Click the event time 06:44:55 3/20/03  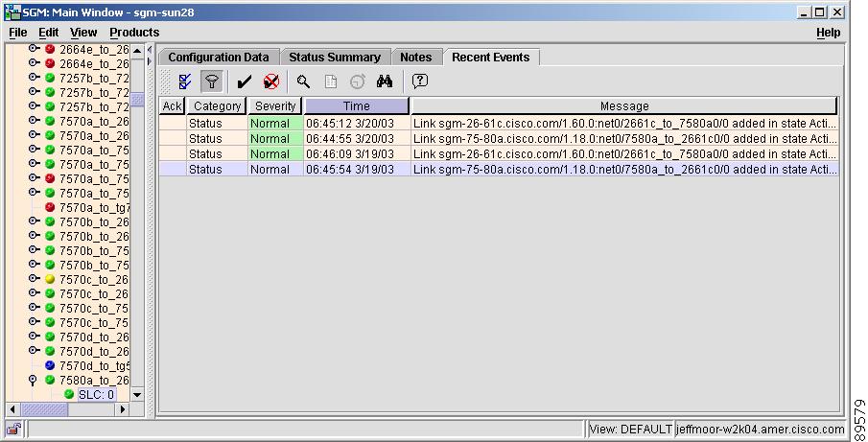point(350,139)
